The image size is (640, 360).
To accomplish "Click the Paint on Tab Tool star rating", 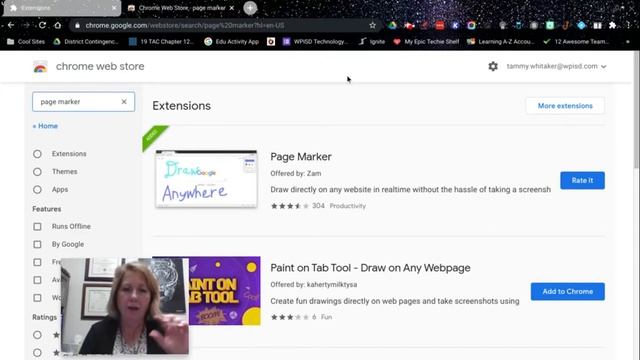I will [x=289, y=317].
